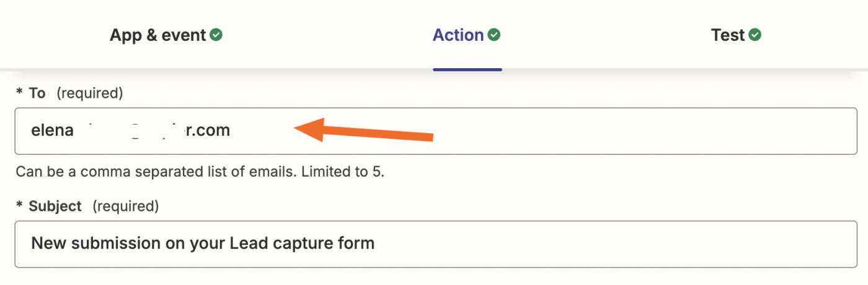Go to the Test tab
Screen dimensions: 868x285
728,35
